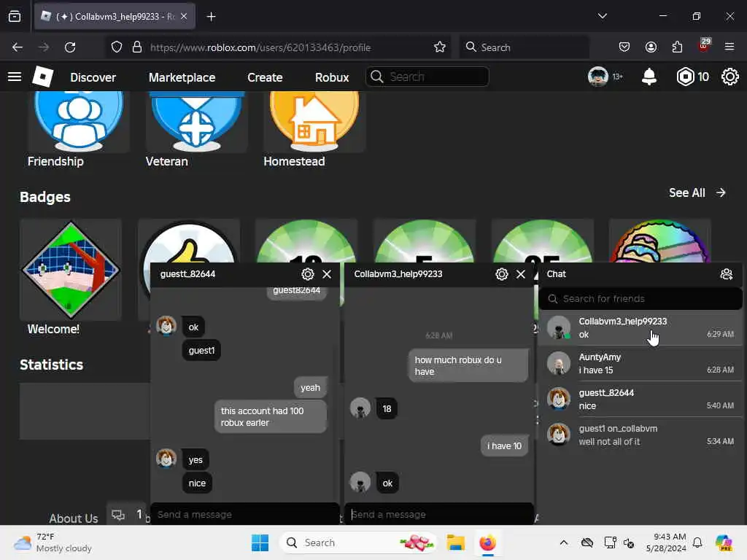Viewport: 747px width, 560px height.
Task: Open chat settings gear for guestt_82644
Action: [308, 274]
